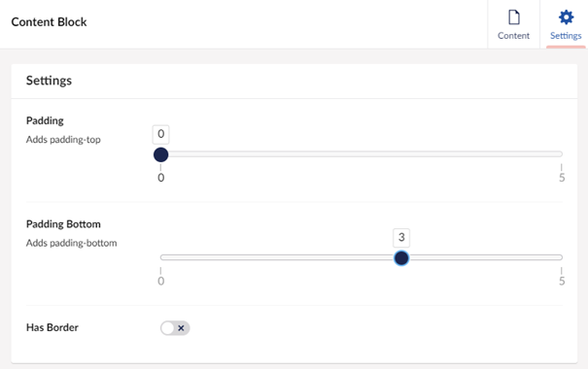
Task: Click the middle of the Padding top track
Action: click(362, 154)
